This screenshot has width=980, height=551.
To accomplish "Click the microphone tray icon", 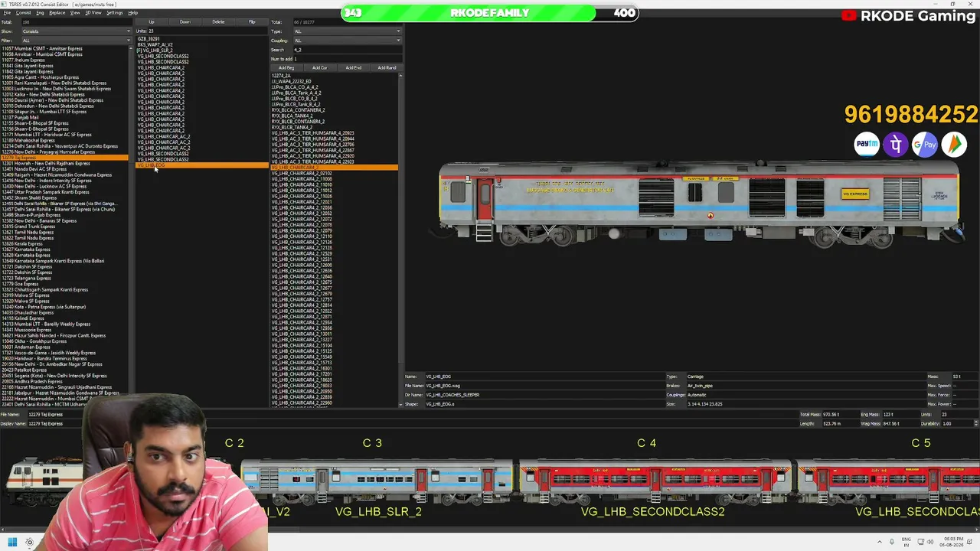I will click(x=891, y=542).
